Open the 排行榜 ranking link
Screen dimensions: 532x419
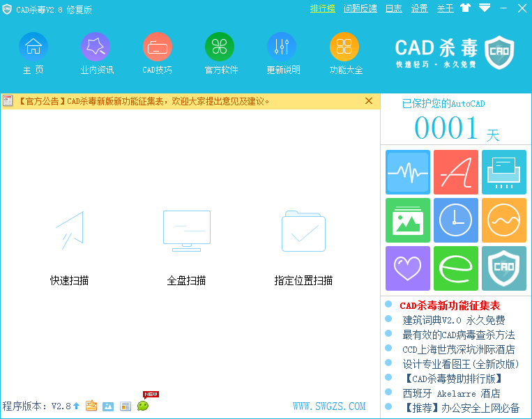(x=322, y=8)
